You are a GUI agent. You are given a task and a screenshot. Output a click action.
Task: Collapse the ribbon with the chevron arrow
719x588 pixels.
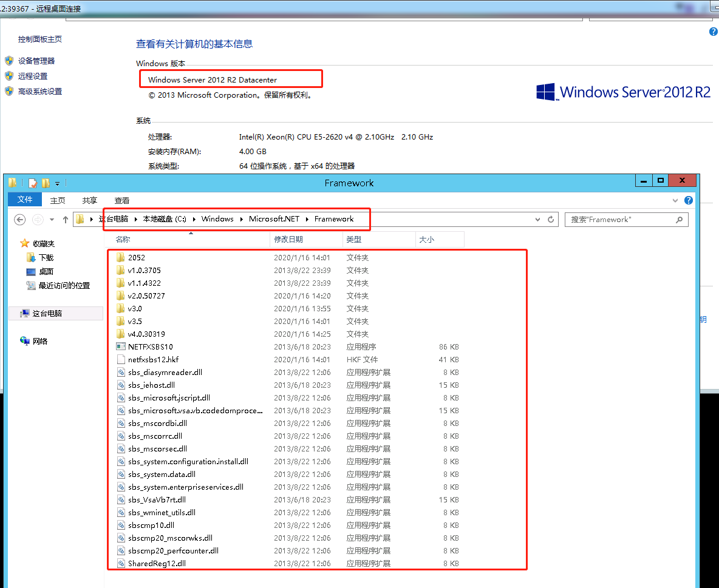point(675,200)
